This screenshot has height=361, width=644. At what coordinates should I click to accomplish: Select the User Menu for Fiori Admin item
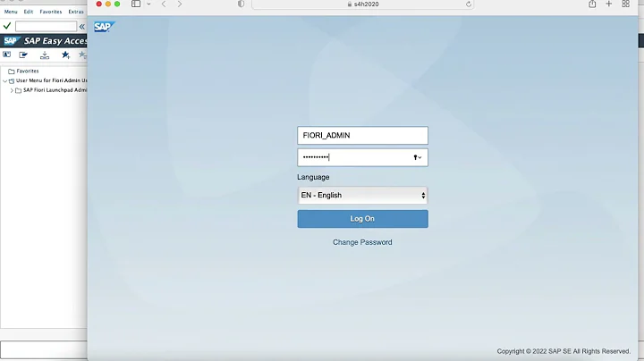pos(51,80)
